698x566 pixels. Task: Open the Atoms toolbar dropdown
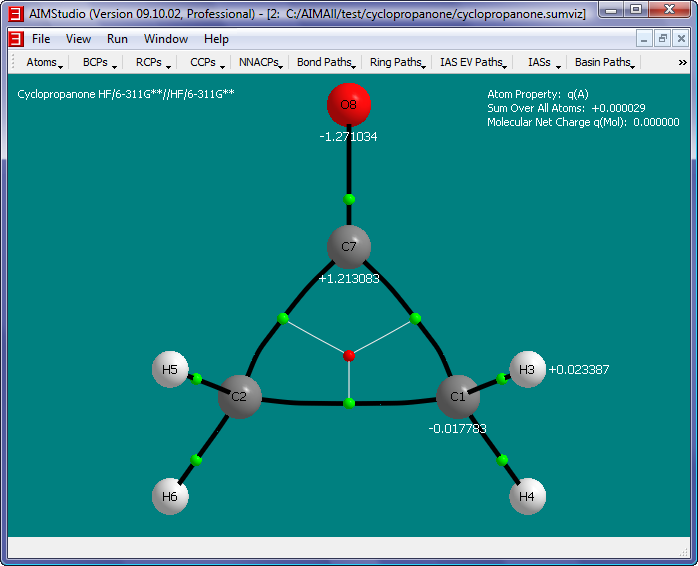pos(44,62)
